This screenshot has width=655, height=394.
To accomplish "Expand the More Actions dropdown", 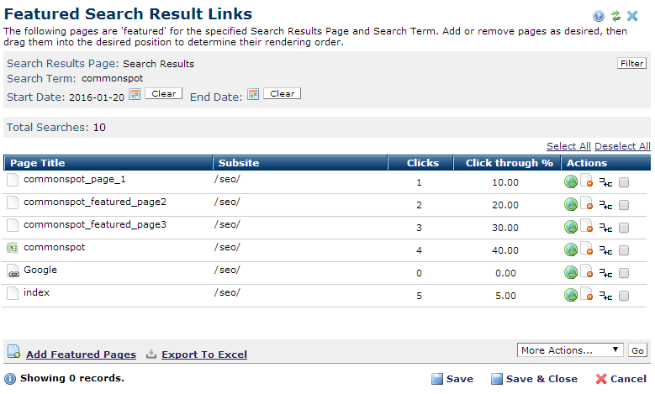I will (x=570, y=350).
